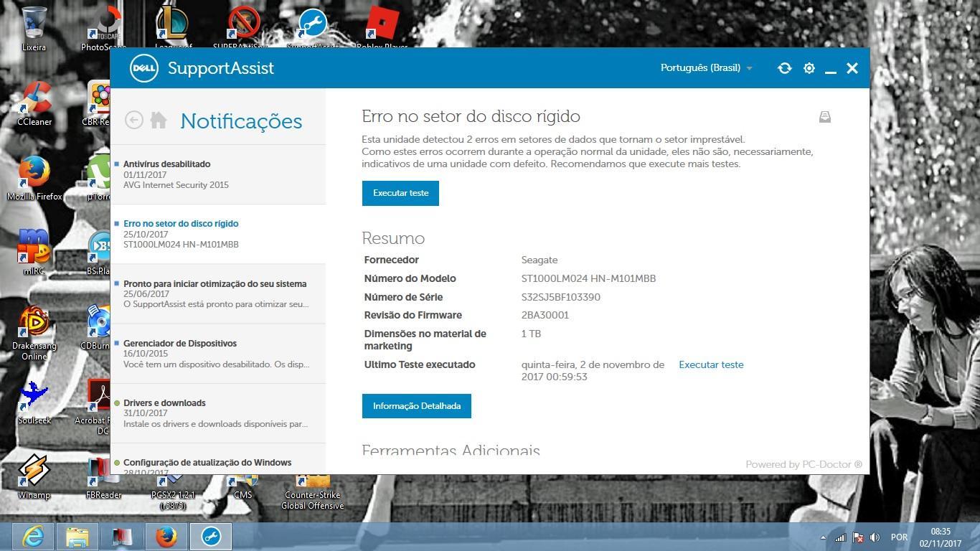Open Soulseek desktop shortcut
The image size is (980, 551).
34,402
